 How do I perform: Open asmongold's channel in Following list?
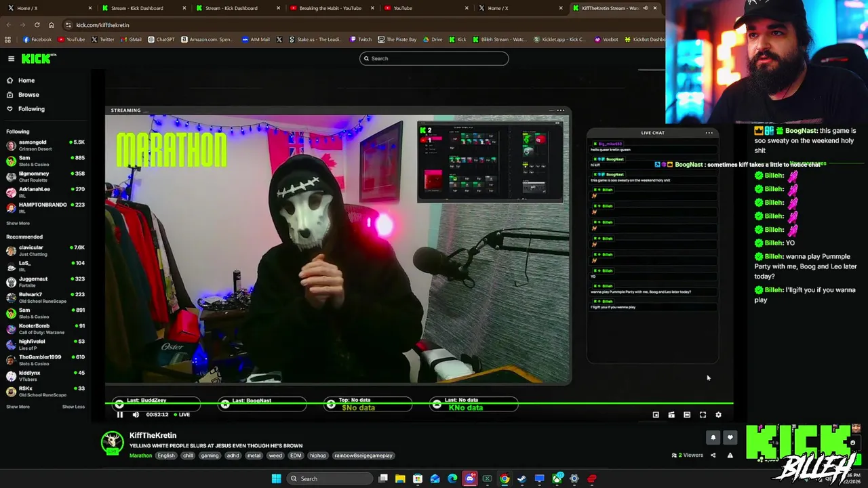[x=45, y=146]
